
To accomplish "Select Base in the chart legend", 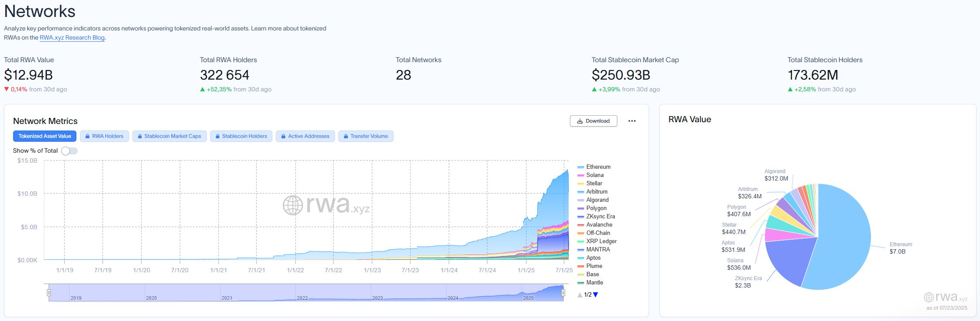I will [x=588, y=274].
